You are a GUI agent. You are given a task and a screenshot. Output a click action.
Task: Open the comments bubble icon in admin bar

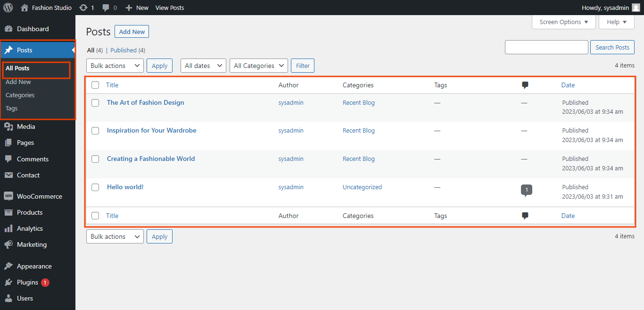106,8
